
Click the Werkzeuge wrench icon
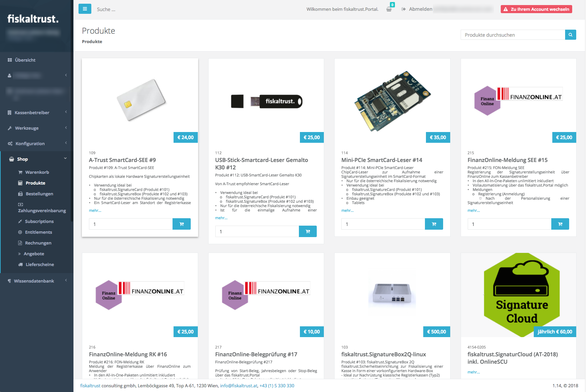pos(10,128)
